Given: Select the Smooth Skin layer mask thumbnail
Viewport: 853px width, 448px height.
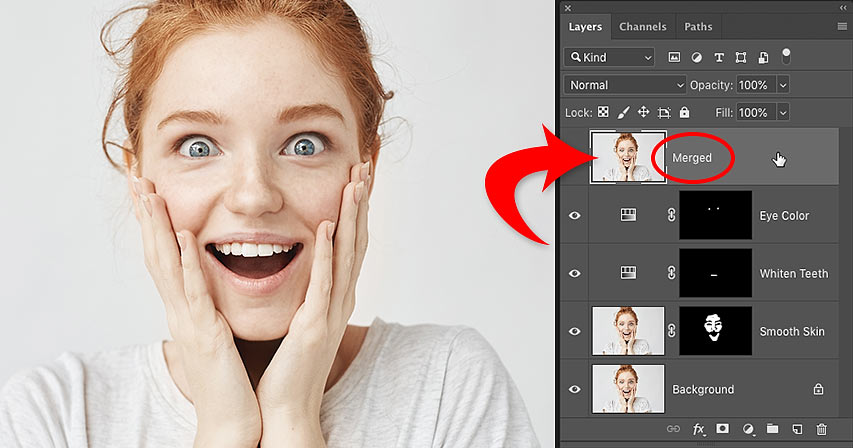Looking at the screenshot, I should 715,331.
